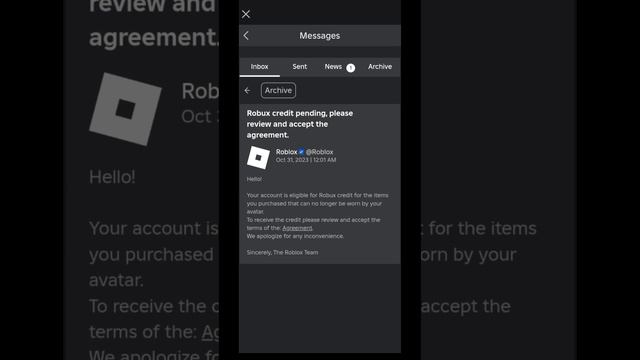The height and width of the screenshot is (360, 640).
Task: Return to message list via left arrow
Action: (x=247, y=91)
